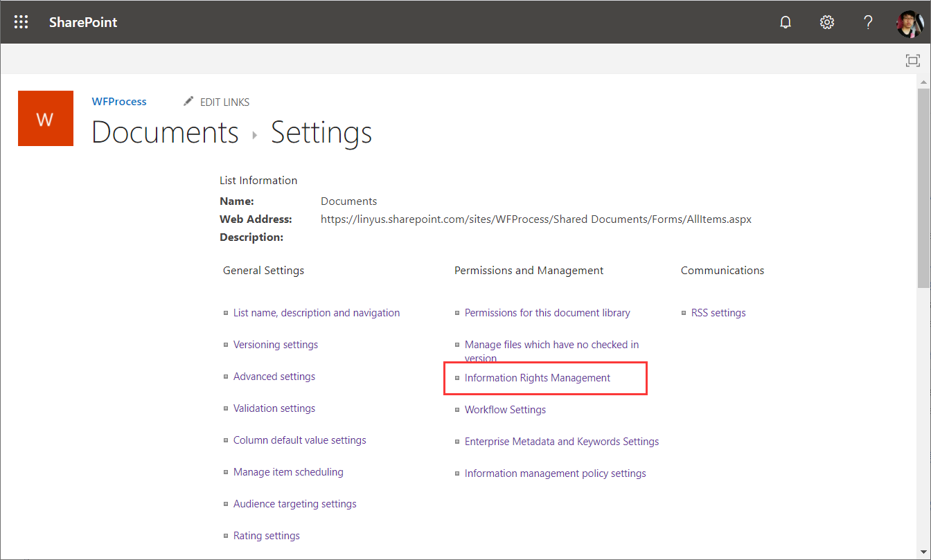The image size is (931, 560).
Task: Open Enterprise Metadata and Keywords Settings
Action: (x=562, y=442)
